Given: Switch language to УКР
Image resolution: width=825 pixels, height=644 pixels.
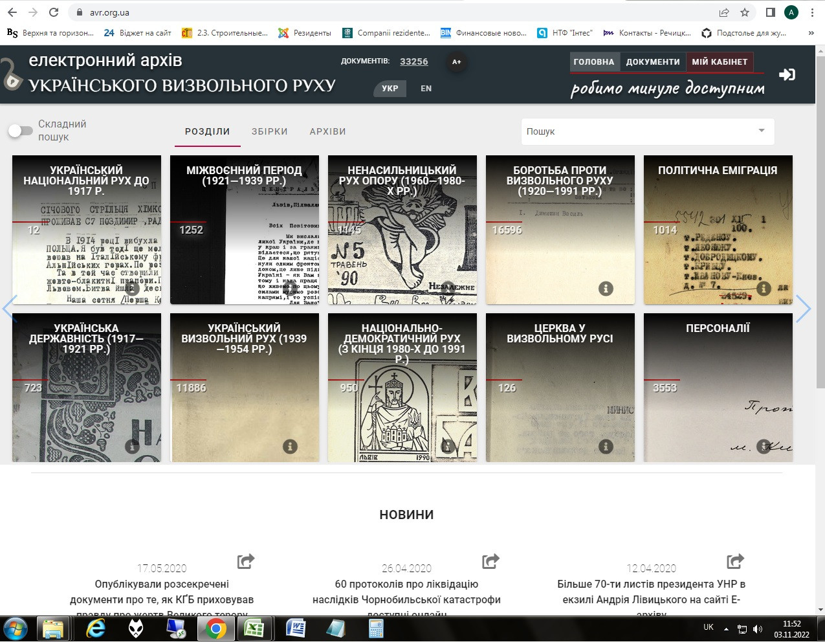Looking at the screenshot, I should pos(390,89).
